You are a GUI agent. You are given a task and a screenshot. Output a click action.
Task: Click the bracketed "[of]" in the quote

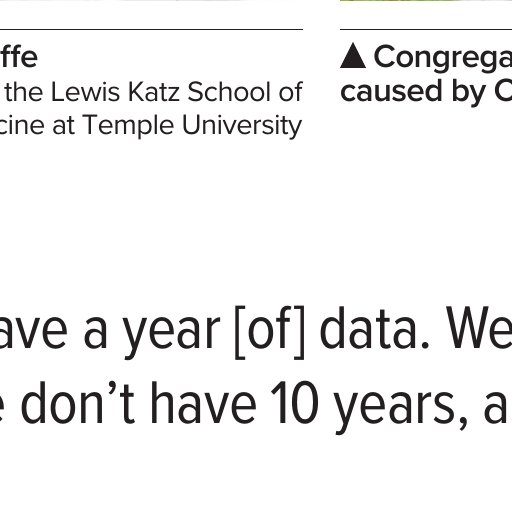[x=270, y=332]
